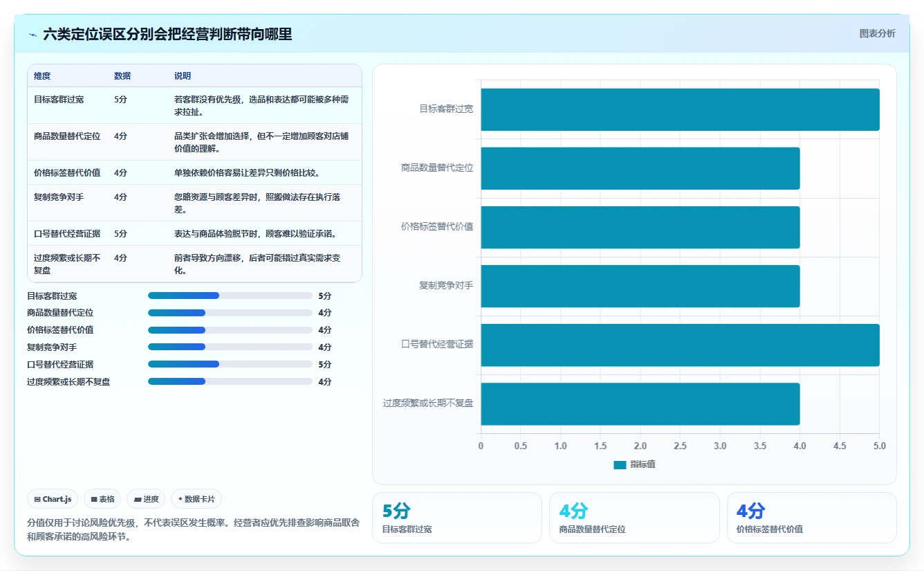Click the 复制竞争对手 cell in the table
924x571 pixels.
click(59, 197)
